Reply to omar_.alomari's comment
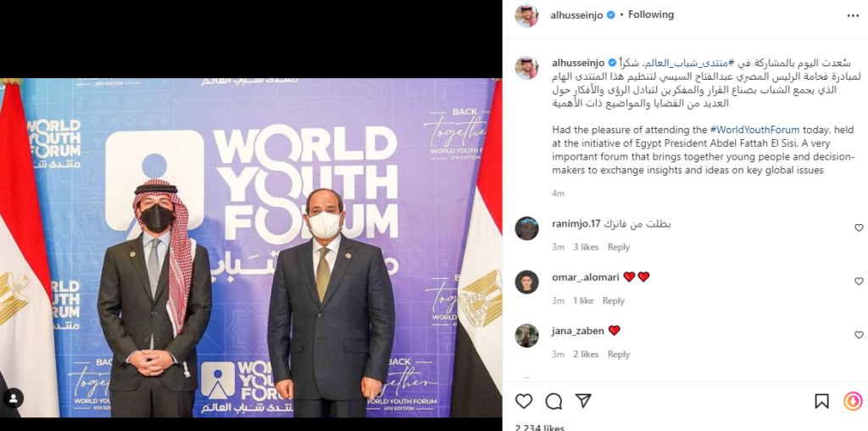 click(614, 301)
